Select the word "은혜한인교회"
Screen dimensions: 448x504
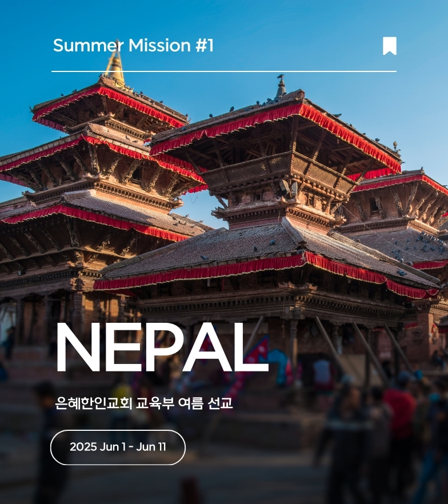pyautogui.click(x=94, y=403)
